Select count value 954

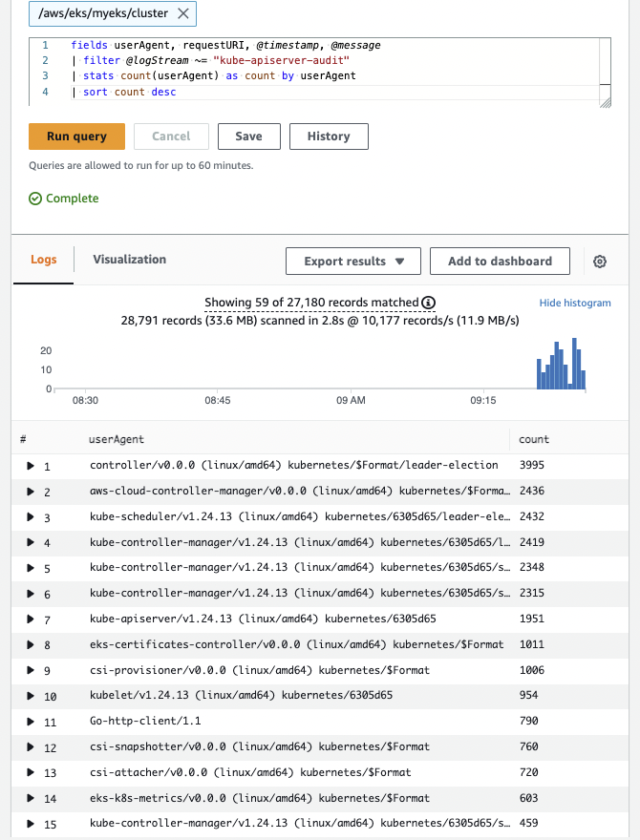pyautogui.click(x=528, y=695)
